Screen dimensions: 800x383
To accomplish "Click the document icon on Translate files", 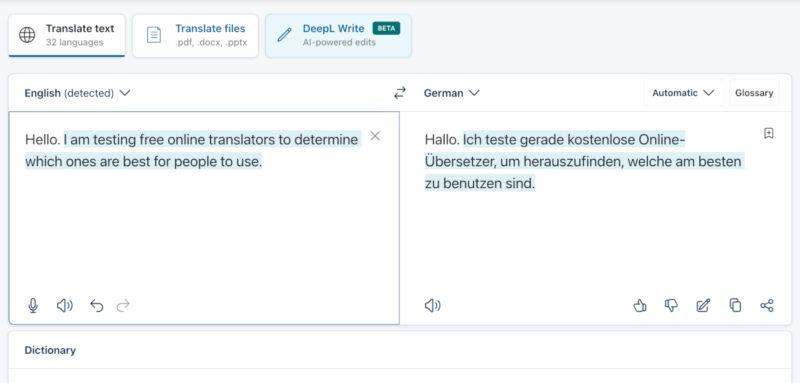I will pyautogui.click(x=154, y=35).
